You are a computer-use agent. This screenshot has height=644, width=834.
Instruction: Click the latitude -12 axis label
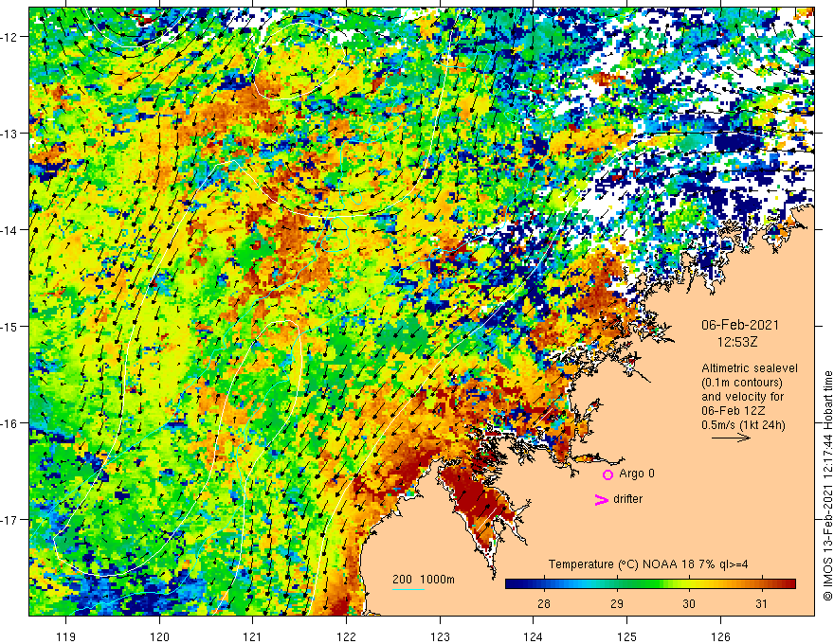(x=10, y=37)
